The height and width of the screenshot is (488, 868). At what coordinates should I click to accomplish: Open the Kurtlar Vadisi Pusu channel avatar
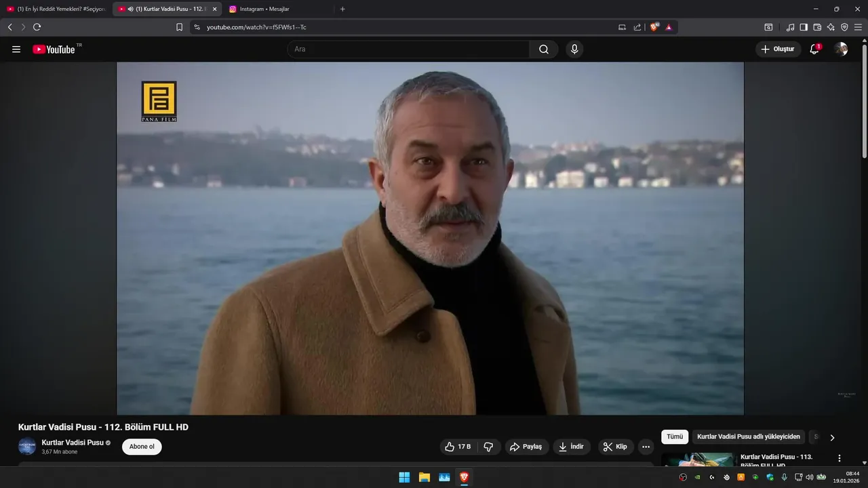tap(27, 447)
